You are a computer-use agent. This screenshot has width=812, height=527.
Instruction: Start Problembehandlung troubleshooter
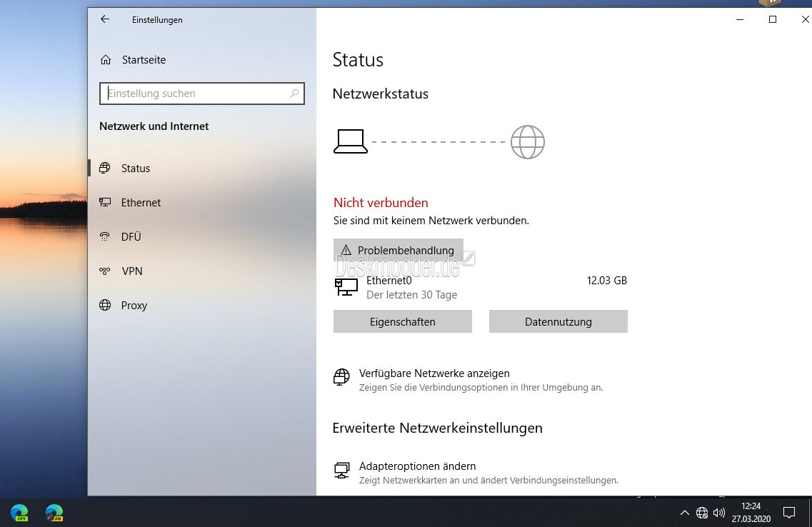coord(399,250)
